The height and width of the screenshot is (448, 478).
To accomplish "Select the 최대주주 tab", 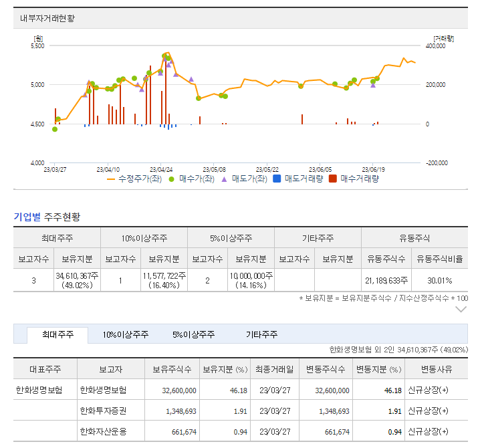I will tap(57, 335).
